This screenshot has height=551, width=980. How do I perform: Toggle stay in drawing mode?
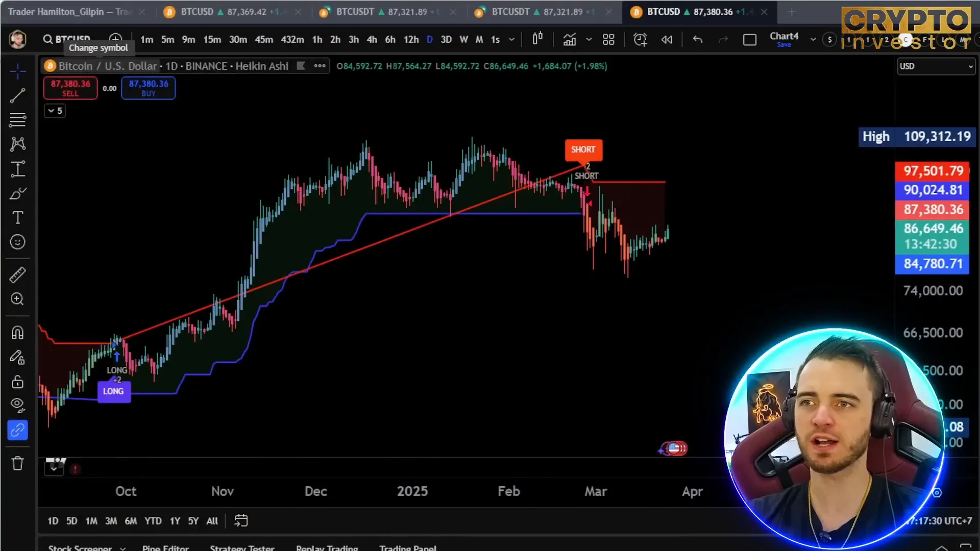[18, 357]
